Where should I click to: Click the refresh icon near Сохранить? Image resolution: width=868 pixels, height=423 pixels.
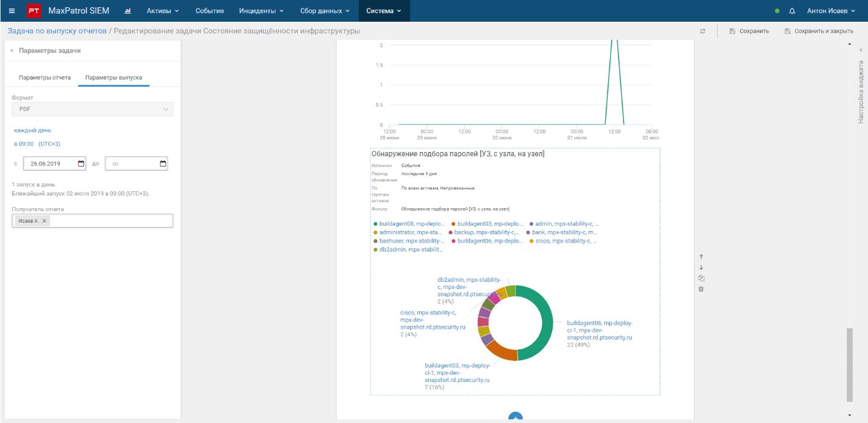click(702, 31)
